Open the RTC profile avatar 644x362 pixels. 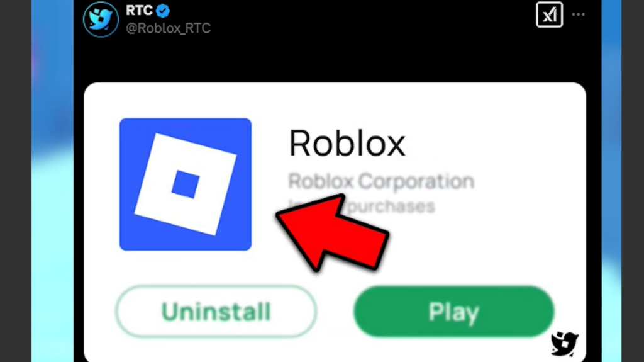click(x=101, y=20)
